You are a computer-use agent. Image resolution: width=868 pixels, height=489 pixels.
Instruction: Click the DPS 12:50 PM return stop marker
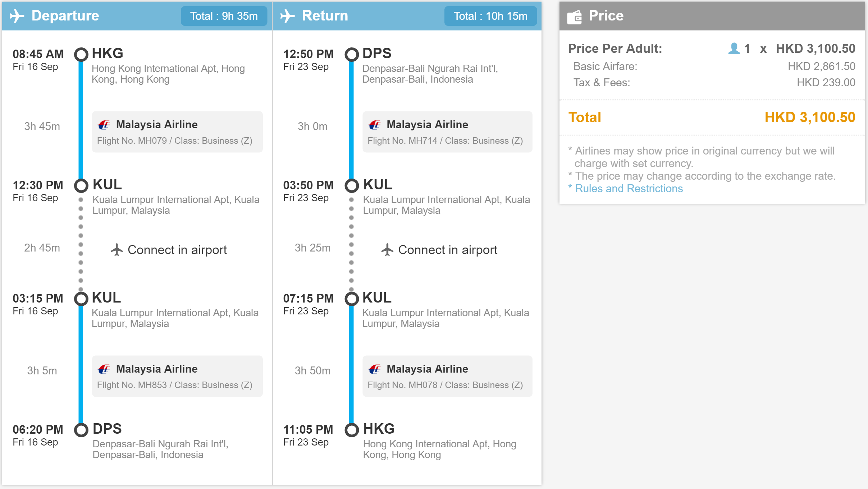(x=352, y=54)
